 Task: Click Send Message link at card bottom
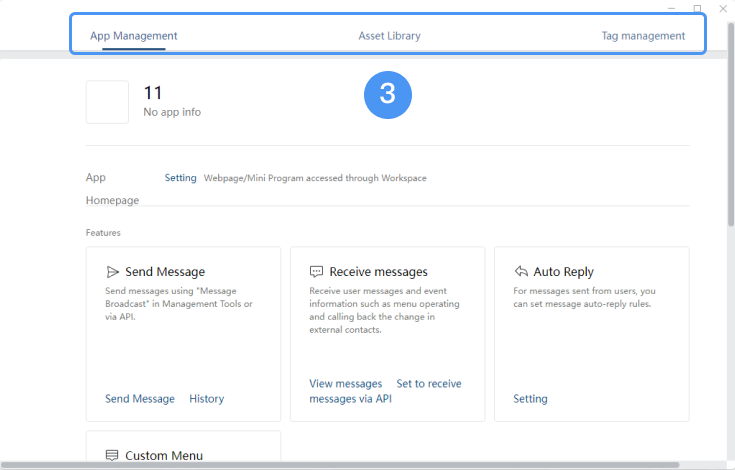coord(140,399)
